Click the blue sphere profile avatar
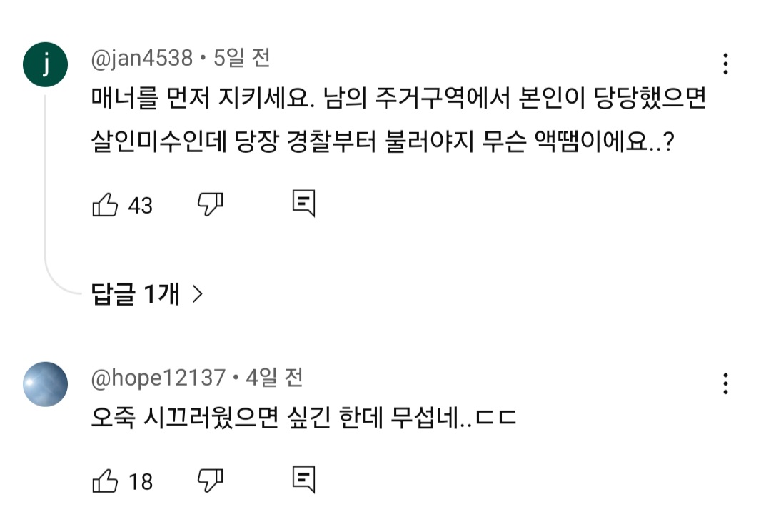Screen dimensions: 771x532 click(46, 385)
